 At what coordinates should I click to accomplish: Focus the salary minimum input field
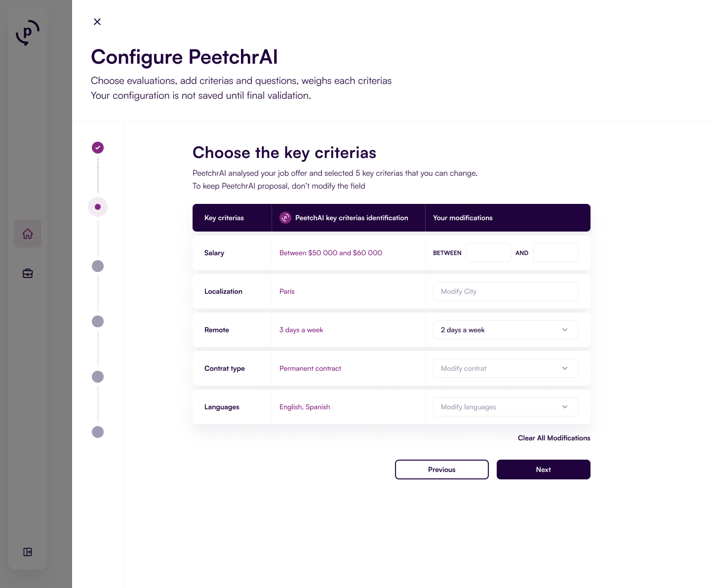pyautogui.click(x=488, y=253)
